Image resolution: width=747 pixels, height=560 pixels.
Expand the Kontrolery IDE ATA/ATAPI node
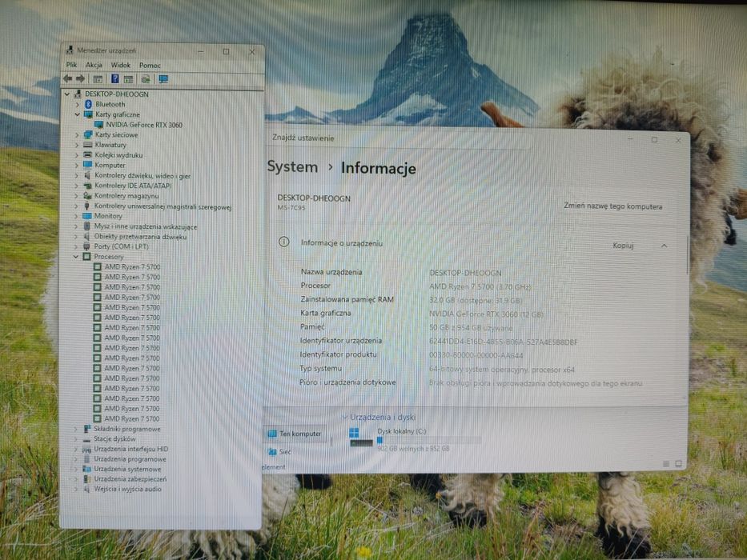[x=76, y=186]
